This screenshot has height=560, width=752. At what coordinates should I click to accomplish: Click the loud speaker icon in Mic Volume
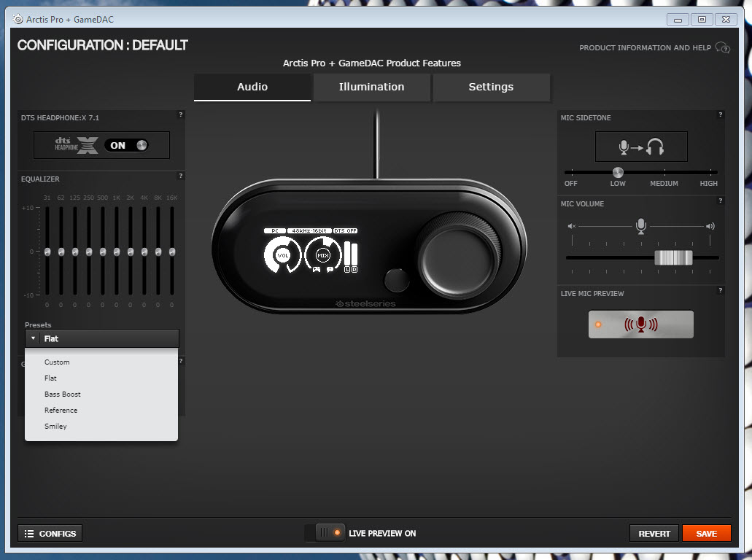coord(710,226)
